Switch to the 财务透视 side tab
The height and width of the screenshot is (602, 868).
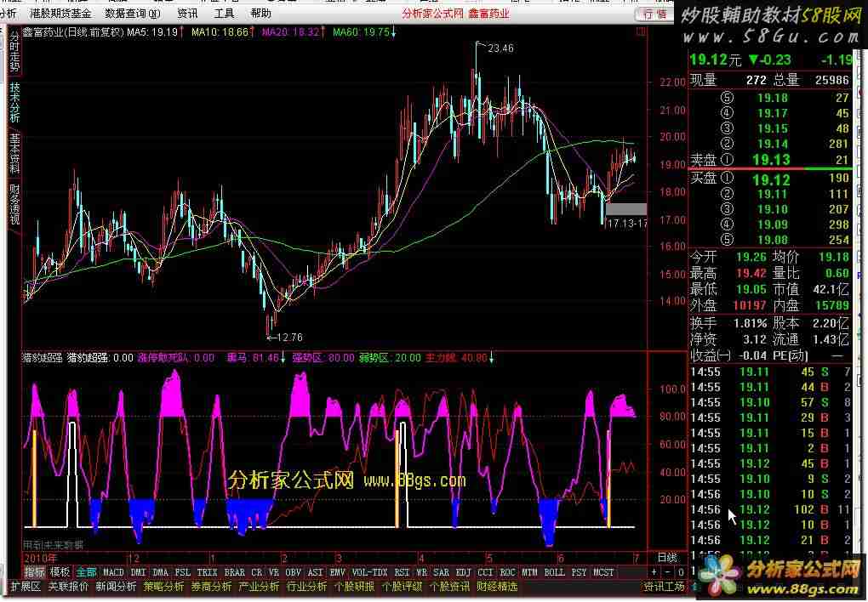coord(14,204)
